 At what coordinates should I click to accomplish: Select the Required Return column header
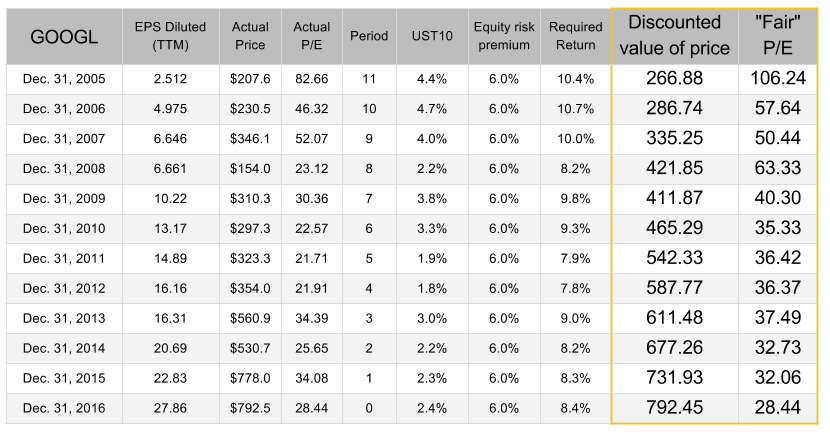[575, 38]
